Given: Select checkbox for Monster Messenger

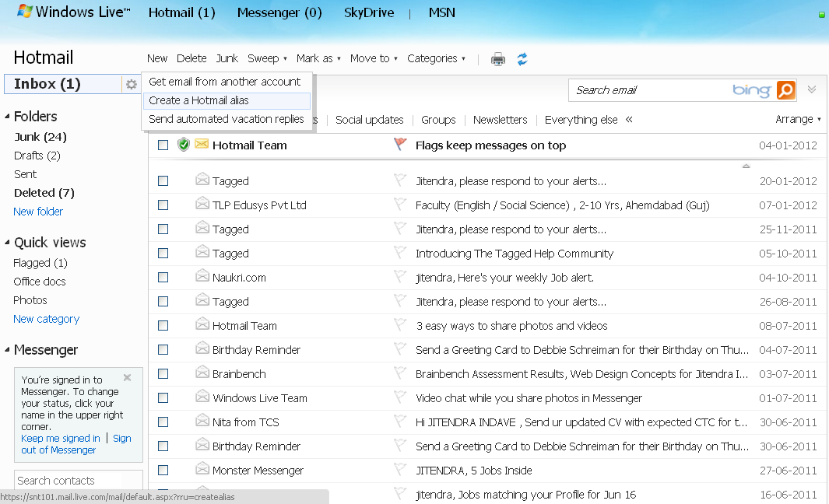Looking at the screenshot, I should click(x=163, y=471).
